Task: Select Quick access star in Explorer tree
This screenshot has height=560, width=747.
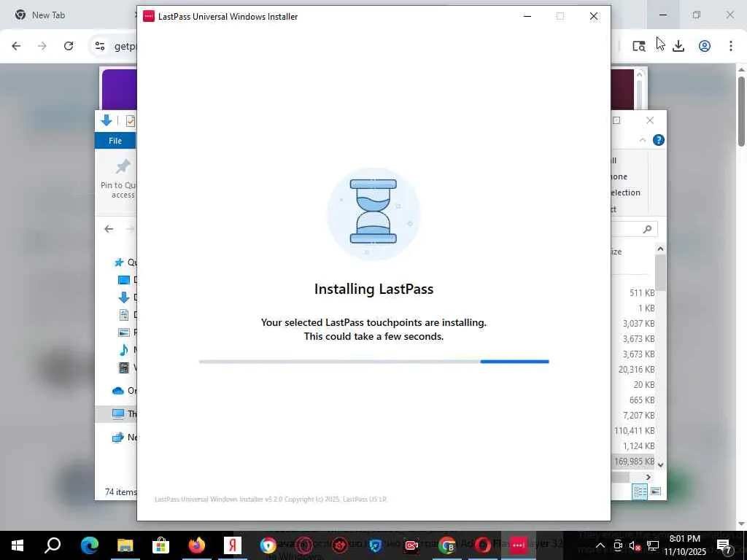Action: point(119,262)
